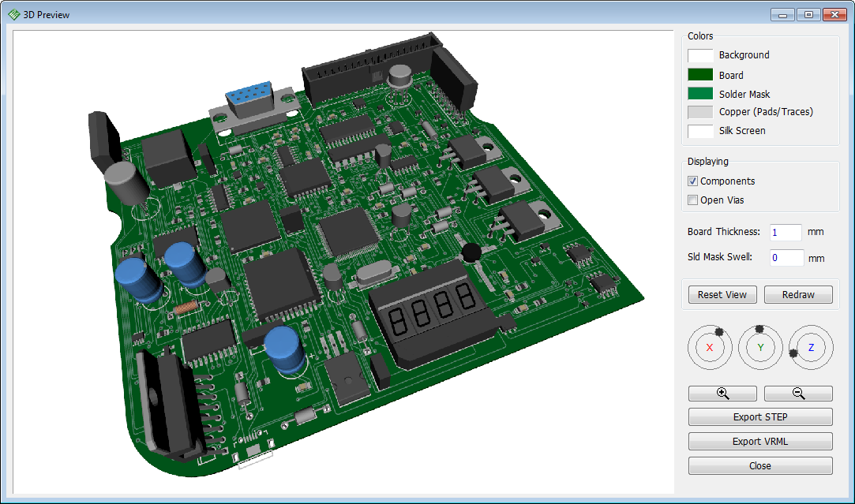Click the X axis rotation dial
The image size is (855, 504).
[x=710, y=347]
